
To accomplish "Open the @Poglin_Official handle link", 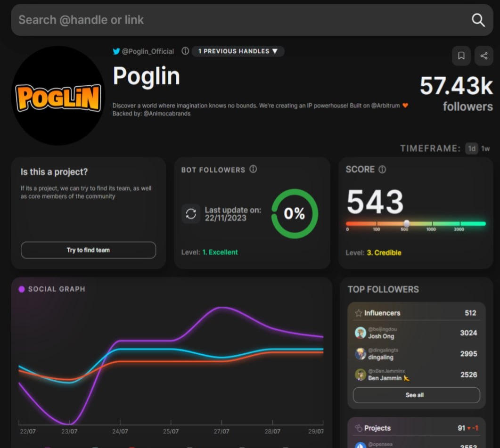I will pyautogui.click(x=148, y=51).
